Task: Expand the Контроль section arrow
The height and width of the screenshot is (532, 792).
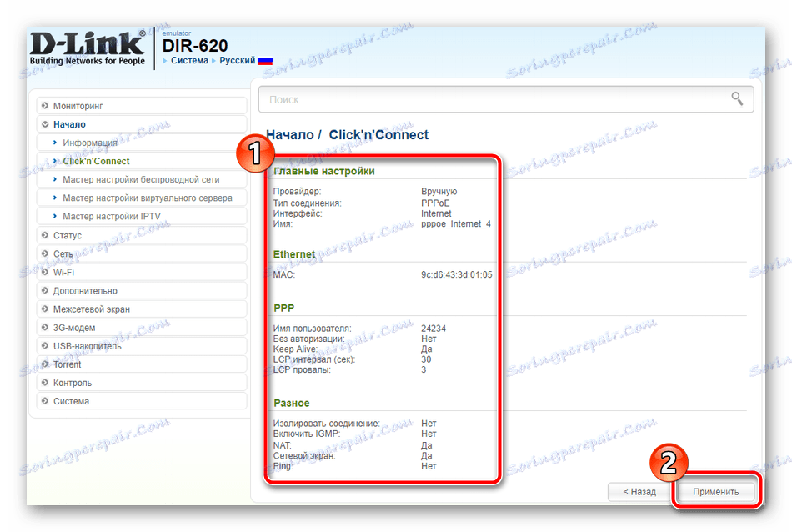Action: 45,383
